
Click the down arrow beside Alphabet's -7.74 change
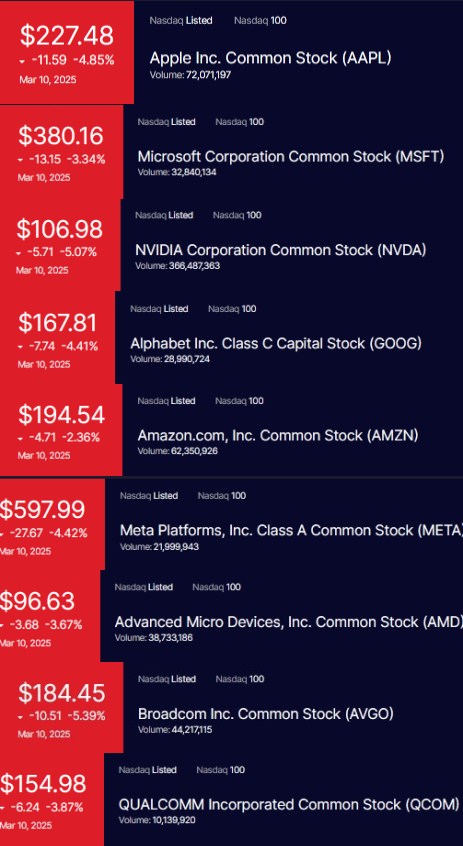tap(21, 347)
